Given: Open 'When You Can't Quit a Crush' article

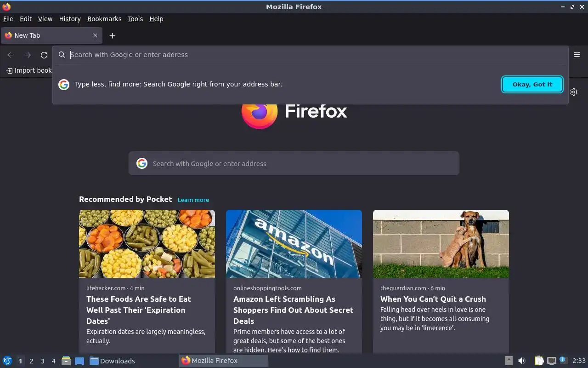Looking at the screenshot, I should tap(433, 299).
